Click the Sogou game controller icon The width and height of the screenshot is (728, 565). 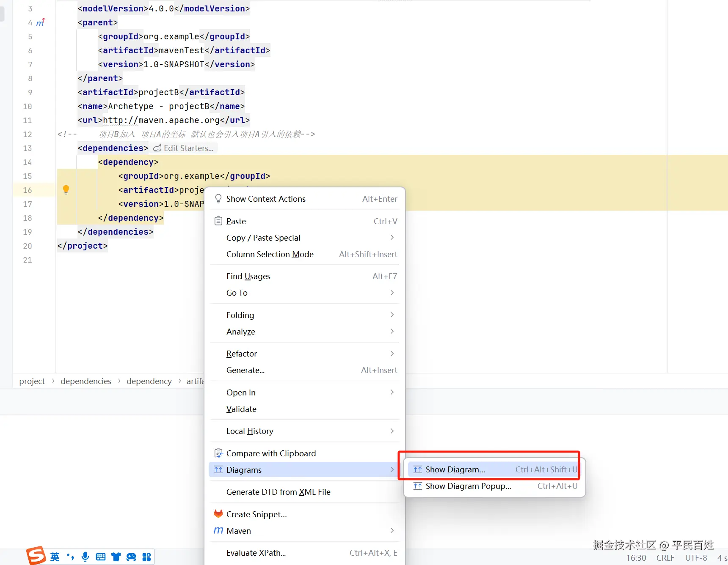click(131, 557)
